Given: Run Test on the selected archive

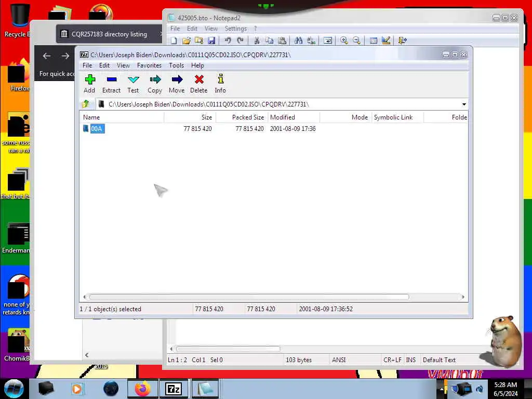Looking at the screenshot, I should click(133, 84).
